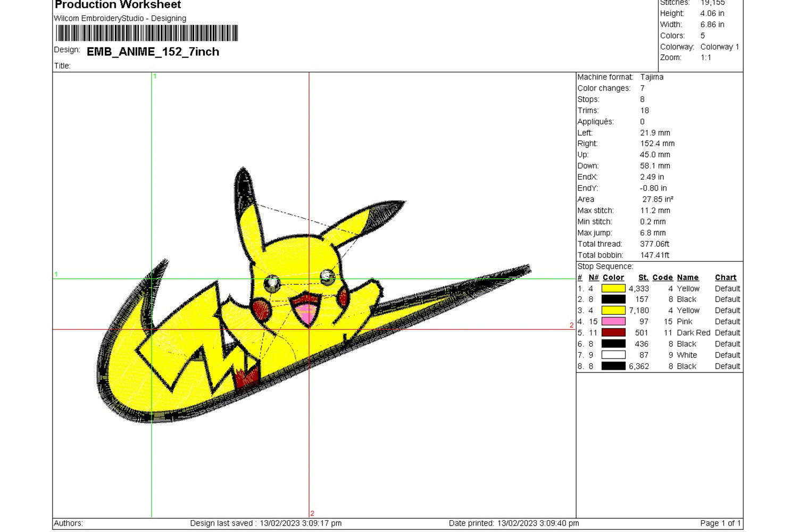
Task: Click stitch count 4,333 in row 1
Action: (x=639, y=288)
